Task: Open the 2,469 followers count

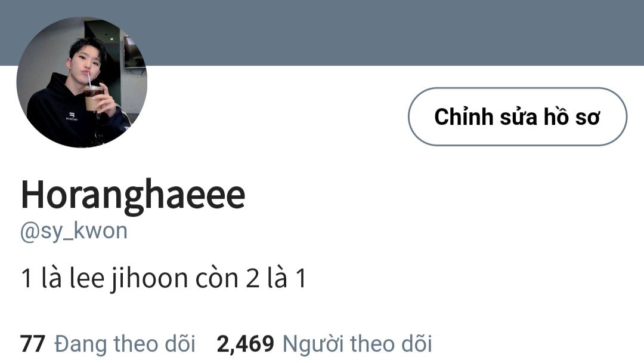Action: (245, 344)
